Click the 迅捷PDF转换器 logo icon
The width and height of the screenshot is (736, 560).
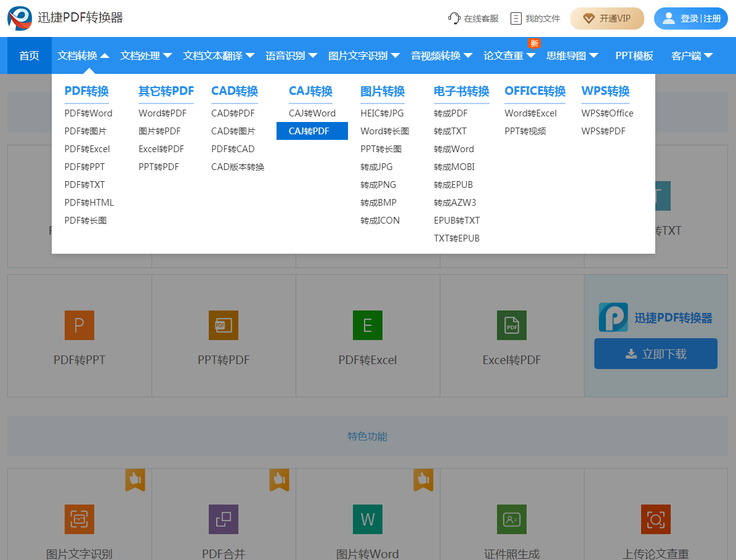click(20, 18)
